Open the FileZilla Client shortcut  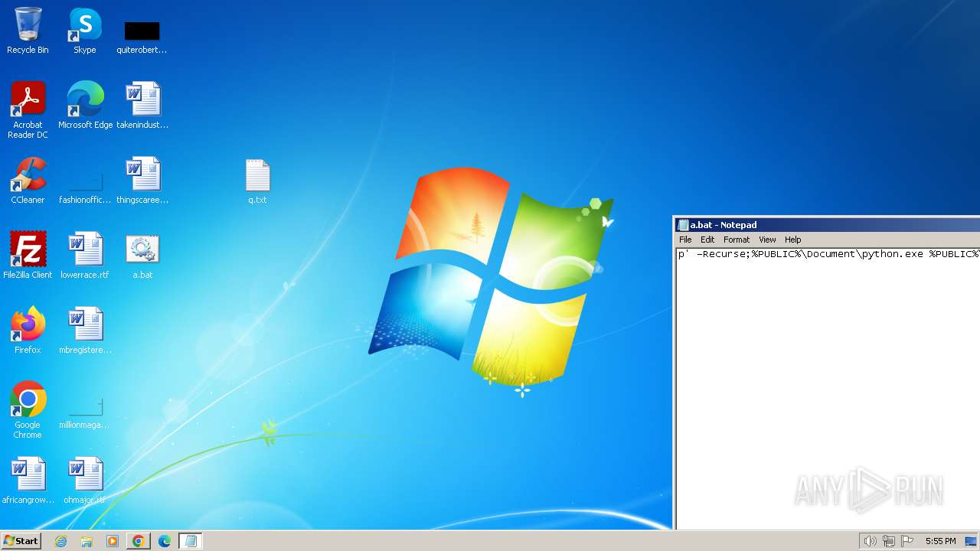pos(28,255)
